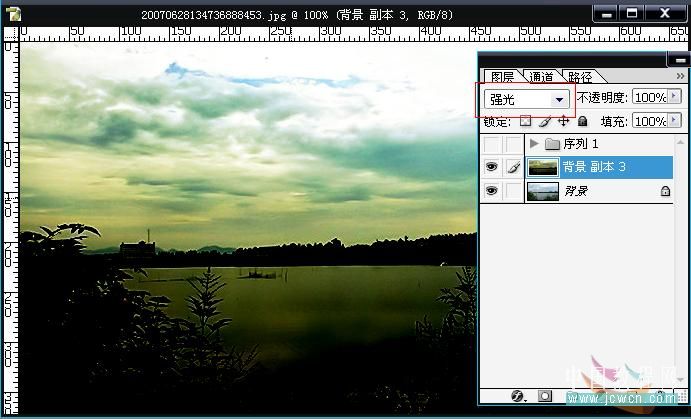Select the 序列 1 folder icon
This screenshot has height=419, width=691.
coord(552,144)
